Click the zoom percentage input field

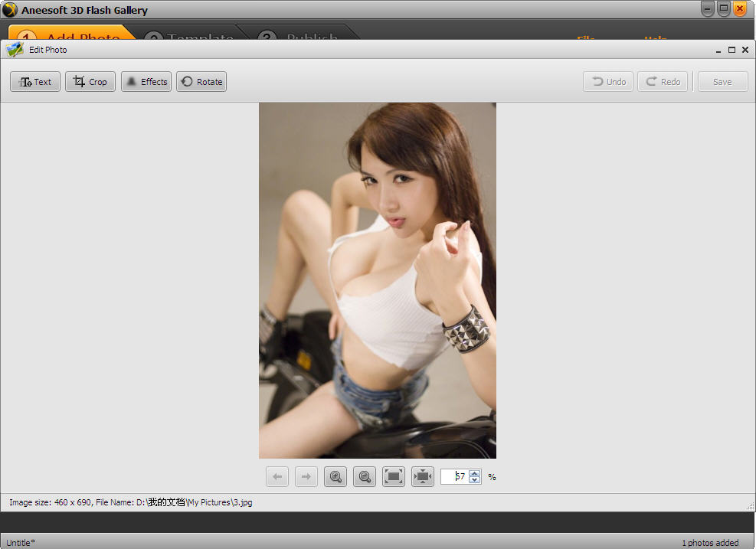click(455, 477)
